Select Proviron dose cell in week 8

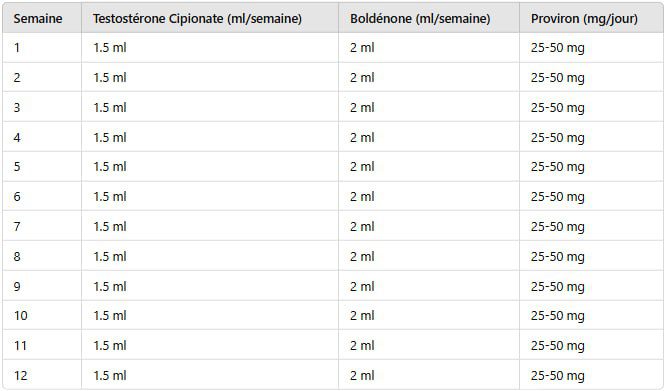point(591,256)
